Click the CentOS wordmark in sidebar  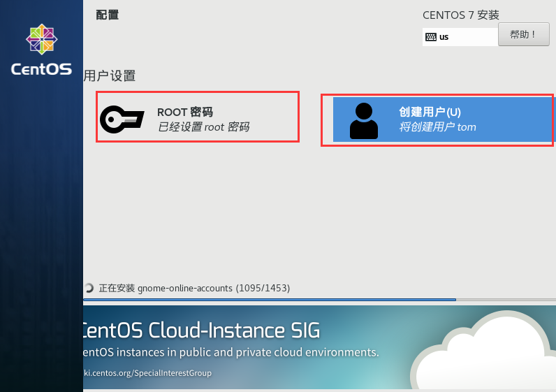pos(41,69)
